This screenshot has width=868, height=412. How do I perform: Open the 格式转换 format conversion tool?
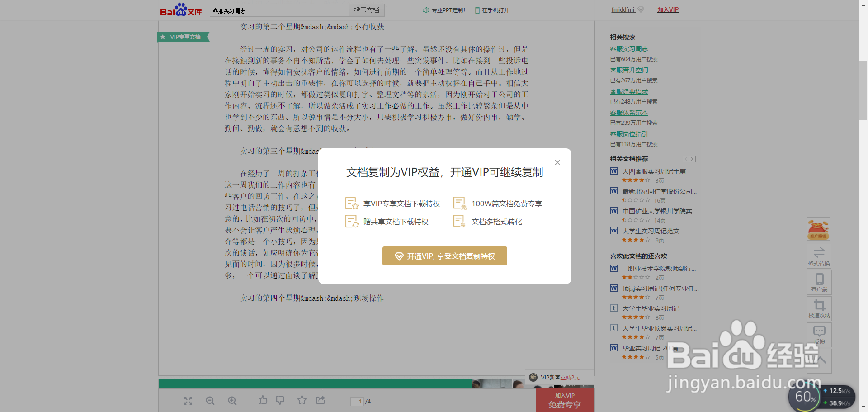pyautogui.click(x=819, y=256)
